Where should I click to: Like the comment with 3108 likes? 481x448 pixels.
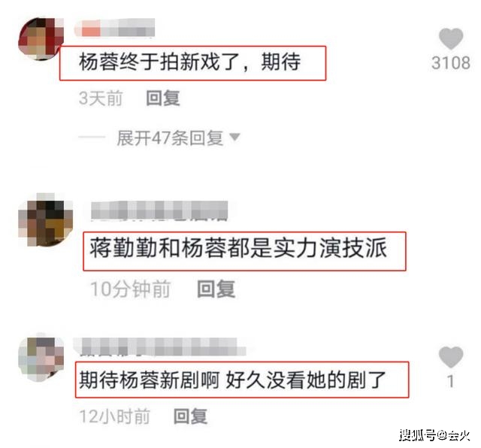point(451,39)
